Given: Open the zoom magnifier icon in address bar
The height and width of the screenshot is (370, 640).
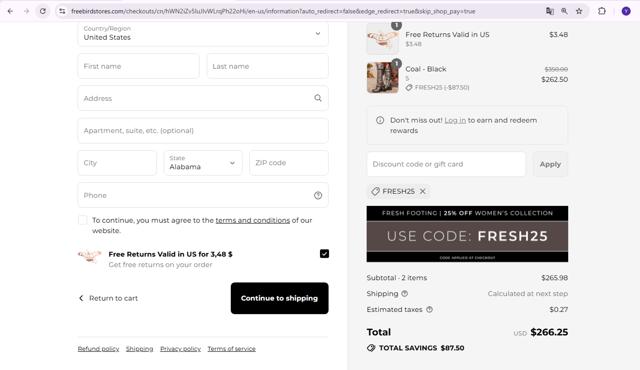Looking at the screenshot, I should 564,11.
